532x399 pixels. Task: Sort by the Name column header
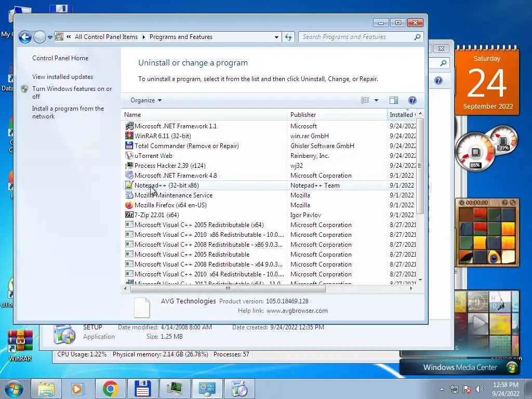click(x=204, y=115)
